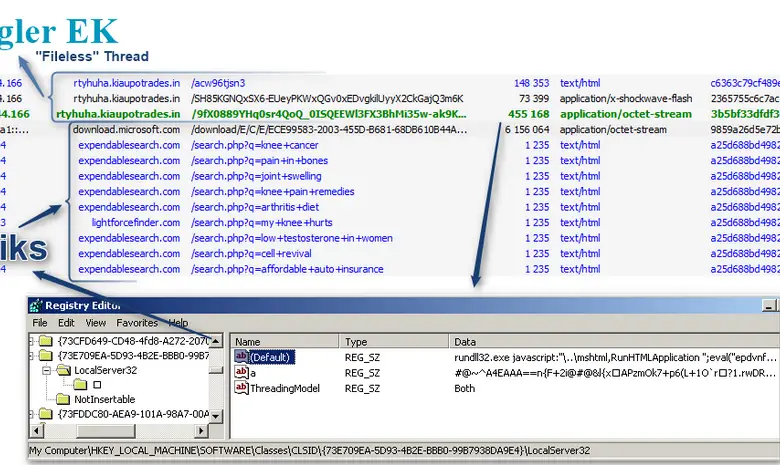Click tree pane scroll right arrow
780x465 pixels.
click(201, 431)
